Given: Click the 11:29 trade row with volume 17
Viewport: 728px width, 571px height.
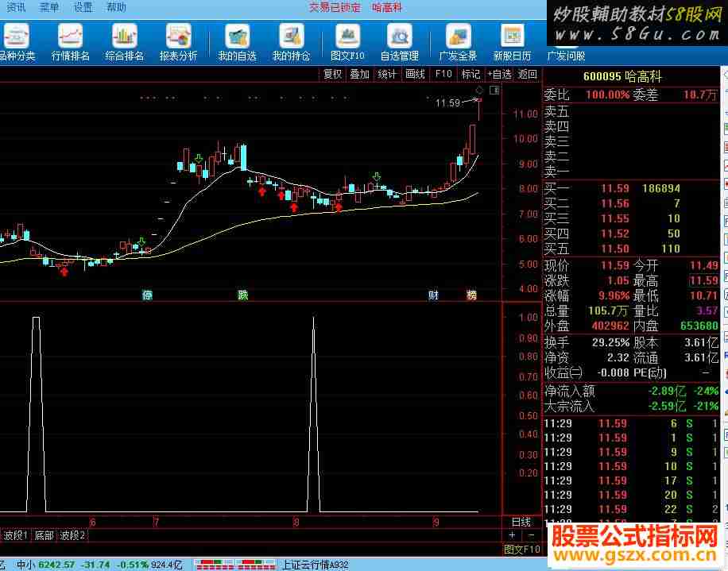Looking at the screenshot, I should pos(631,480).
